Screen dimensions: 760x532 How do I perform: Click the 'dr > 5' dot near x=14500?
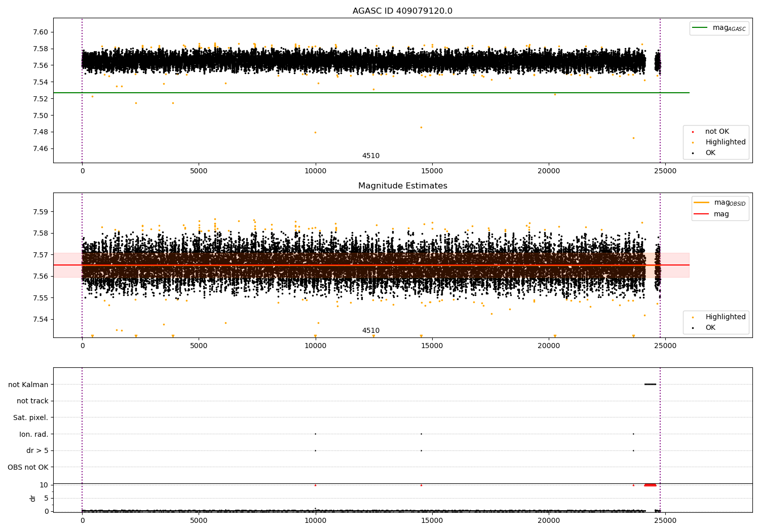pos(421,450)
